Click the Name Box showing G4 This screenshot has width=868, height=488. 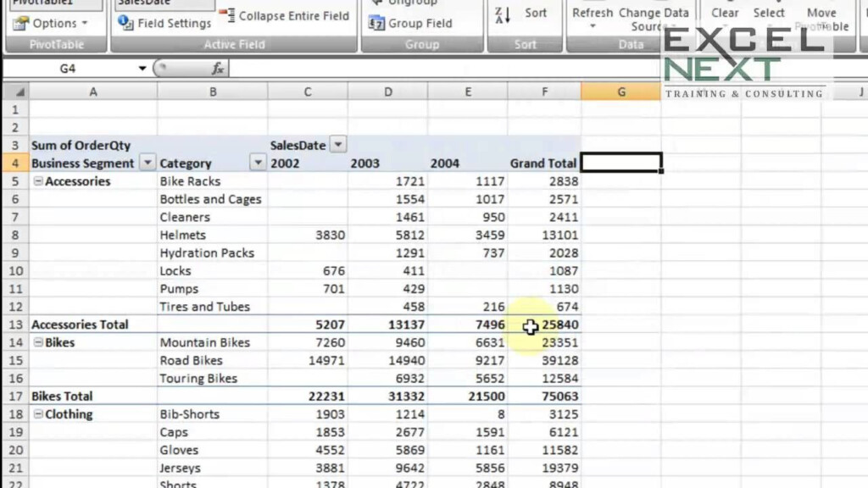[x=70, y=69]
